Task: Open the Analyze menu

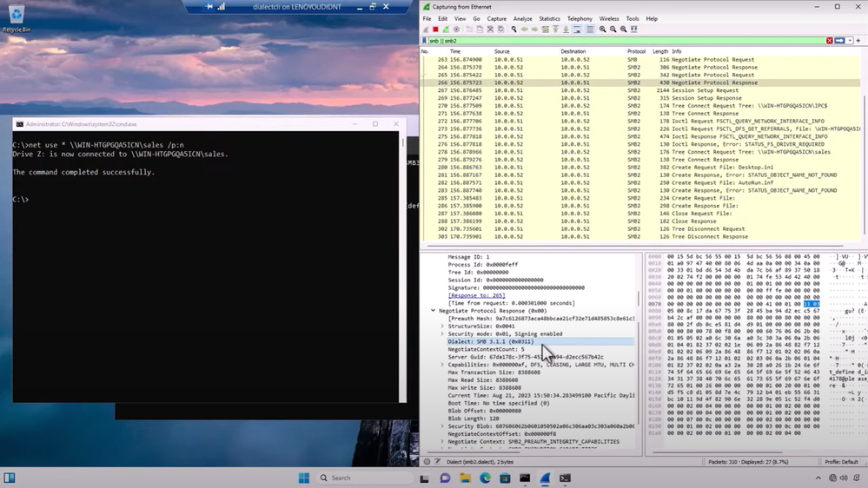Action: [x=522, y=19]
